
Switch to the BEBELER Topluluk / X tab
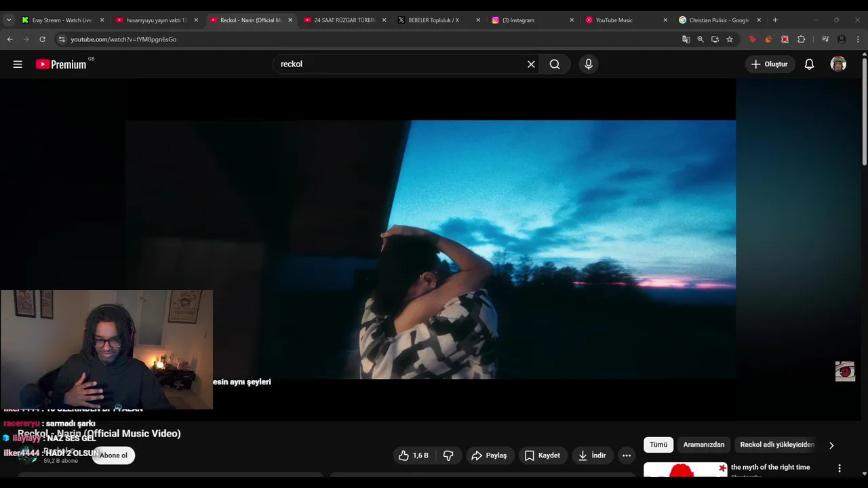439,20
